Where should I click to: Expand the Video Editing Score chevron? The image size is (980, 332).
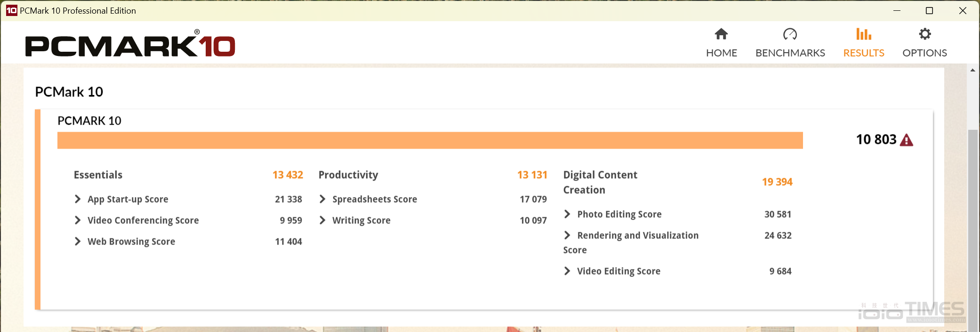click(567, 271)
